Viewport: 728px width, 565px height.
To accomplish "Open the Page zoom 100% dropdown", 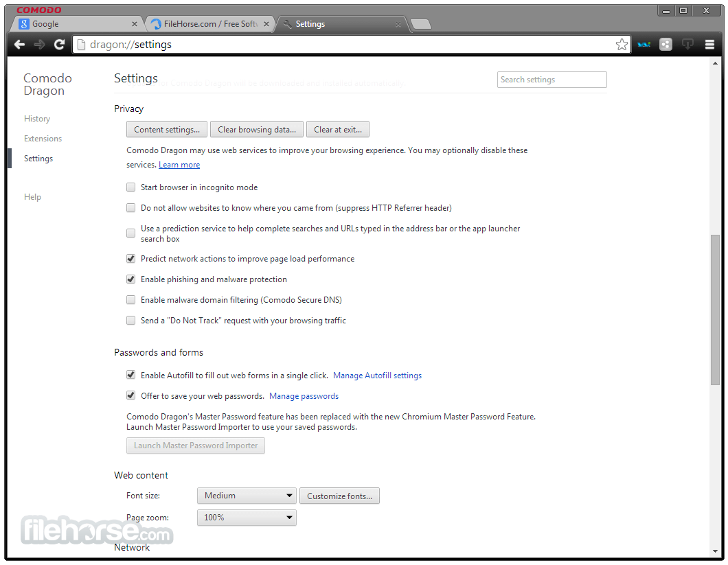I will point(247,518).
